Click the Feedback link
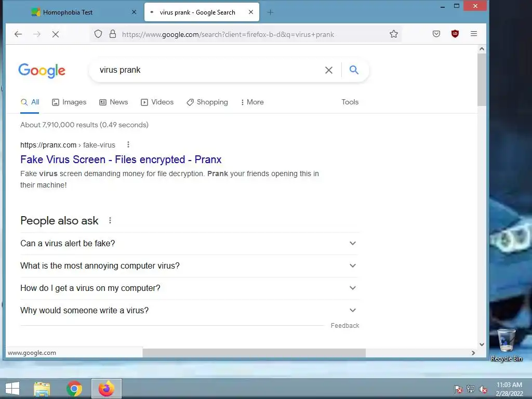 coord(345,326)
